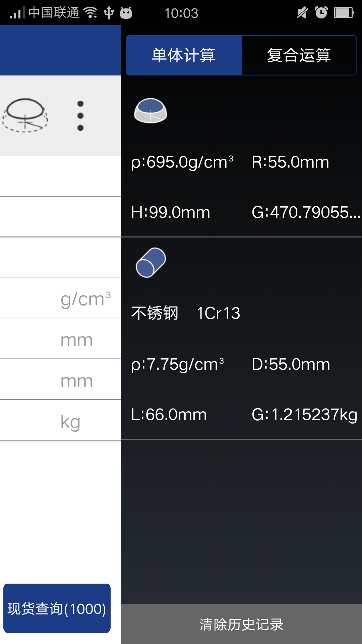Tap the second mm input field
Image resolution: width=362 pixels, height=644 pixels.
(x=60, y=380)
